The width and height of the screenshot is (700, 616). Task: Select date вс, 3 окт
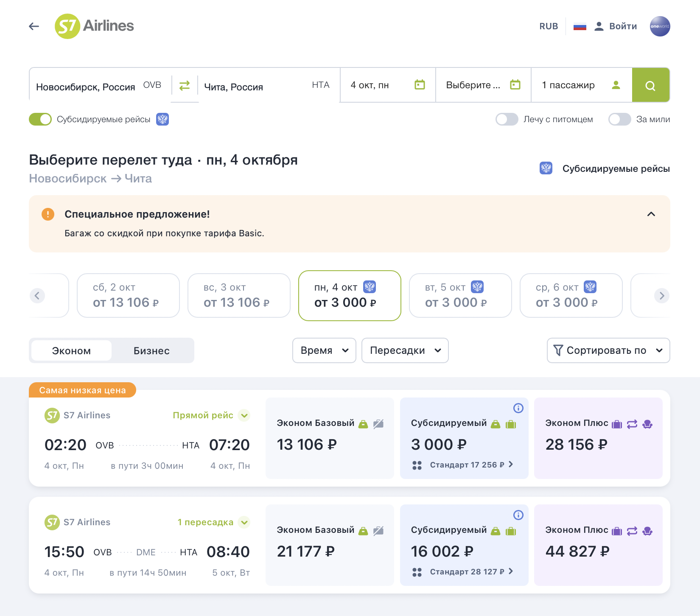click(x=239, y=295)
